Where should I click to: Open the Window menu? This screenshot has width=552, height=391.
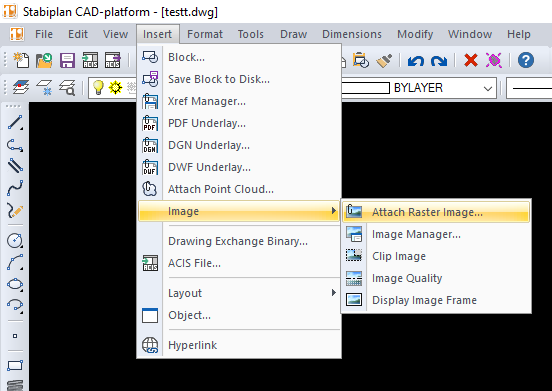click(x=470, y=34)
